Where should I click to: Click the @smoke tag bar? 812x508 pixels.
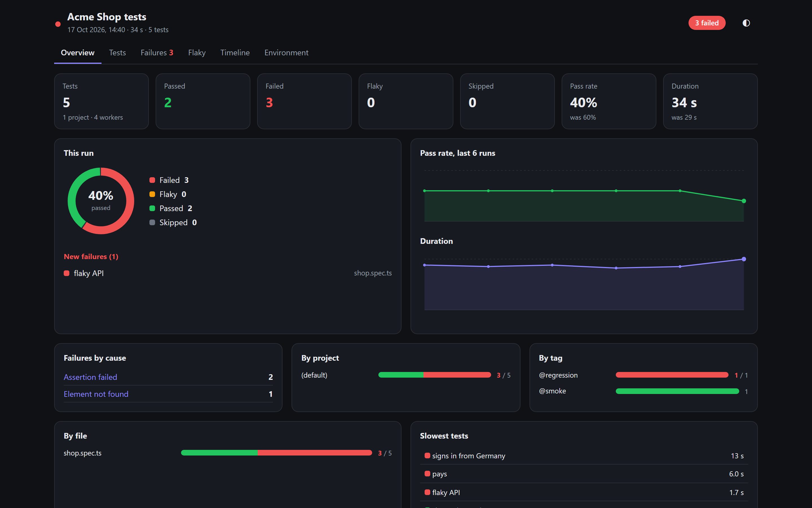677,391
